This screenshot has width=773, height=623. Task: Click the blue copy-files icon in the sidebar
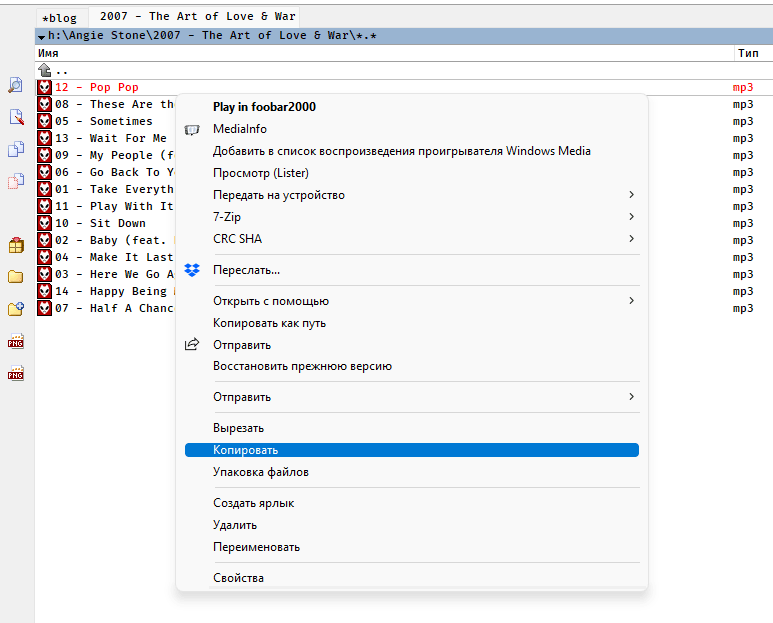click(x=16, y=149)
